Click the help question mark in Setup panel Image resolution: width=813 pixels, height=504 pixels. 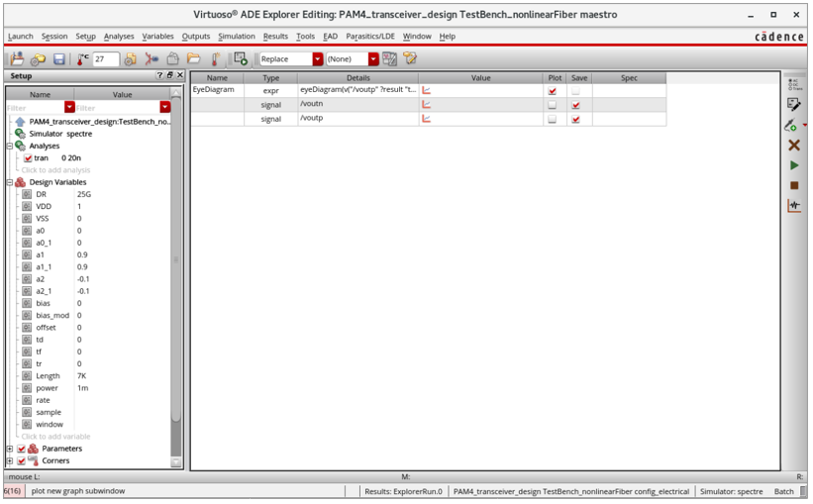[x=159, y=75]
